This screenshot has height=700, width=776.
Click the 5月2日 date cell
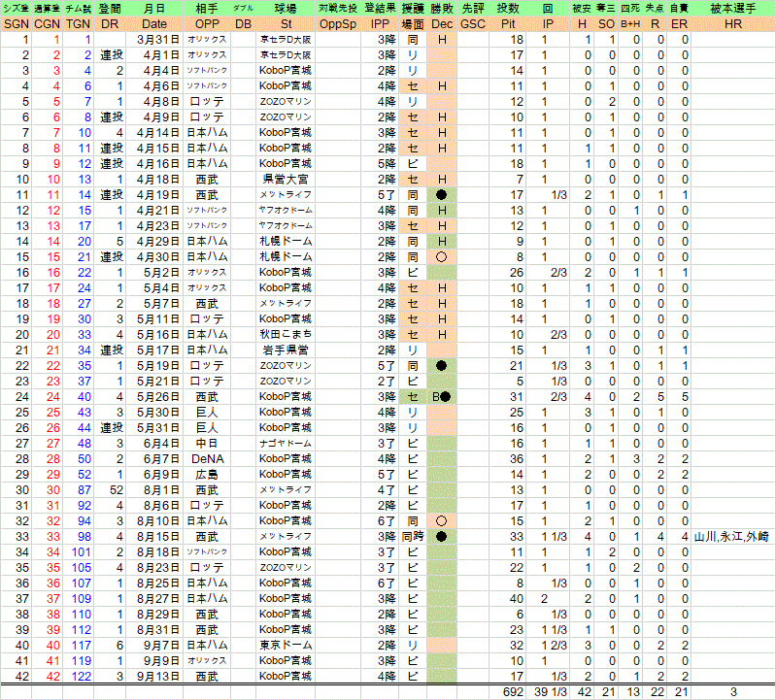pyautogui.click(x=154, y=273)
